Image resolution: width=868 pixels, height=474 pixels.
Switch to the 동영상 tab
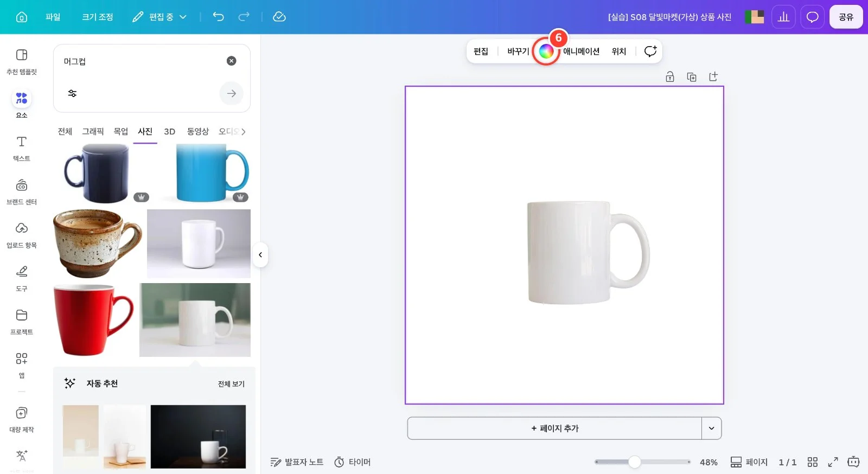pyautogui.click(x=197, y=131)
